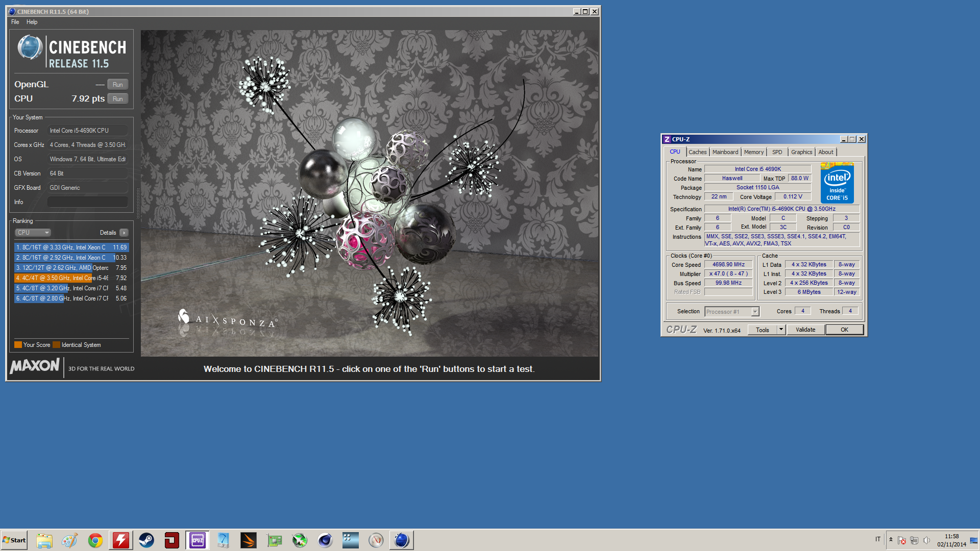Click the CPU-Z title bar Z icon
980x551 pixels.
point(667,139)
